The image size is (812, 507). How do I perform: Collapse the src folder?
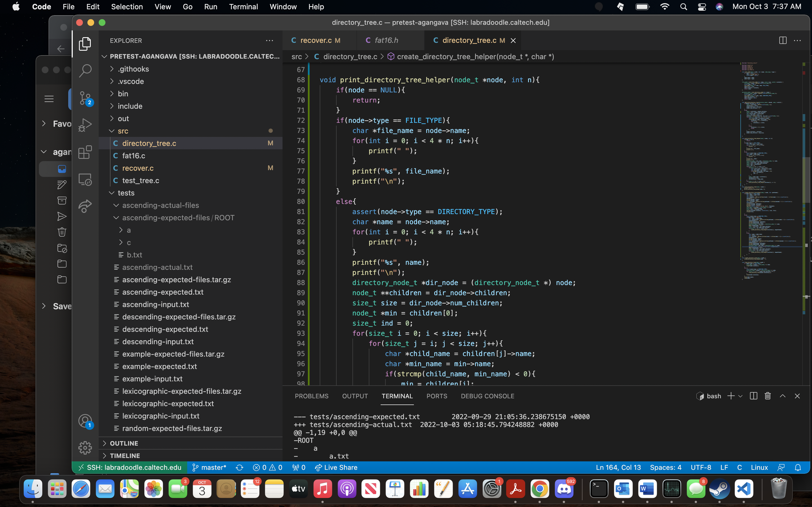123,131
